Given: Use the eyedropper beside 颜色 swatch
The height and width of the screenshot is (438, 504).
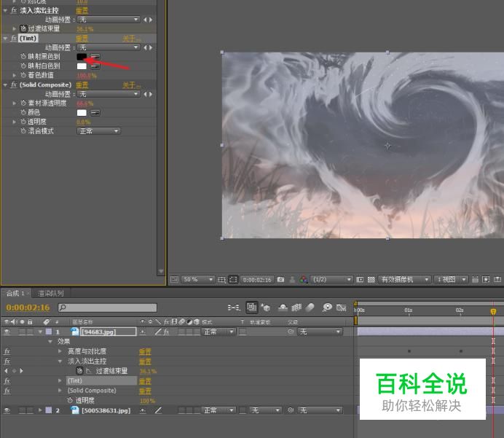Looking at the screenshot, I should (x=95, y=113).
